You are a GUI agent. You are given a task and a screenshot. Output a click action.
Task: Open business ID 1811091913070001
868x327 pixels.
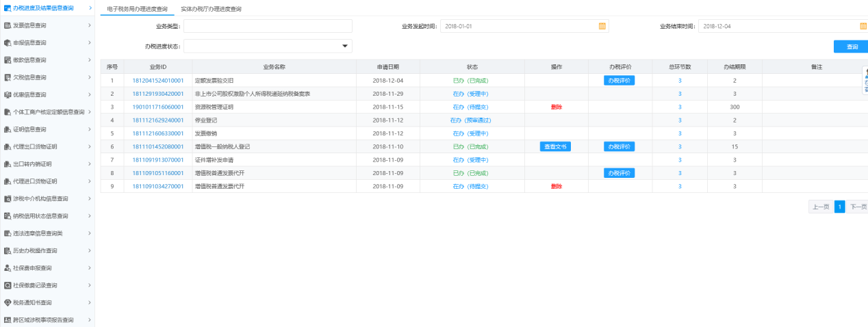click(x=158, y=159)
